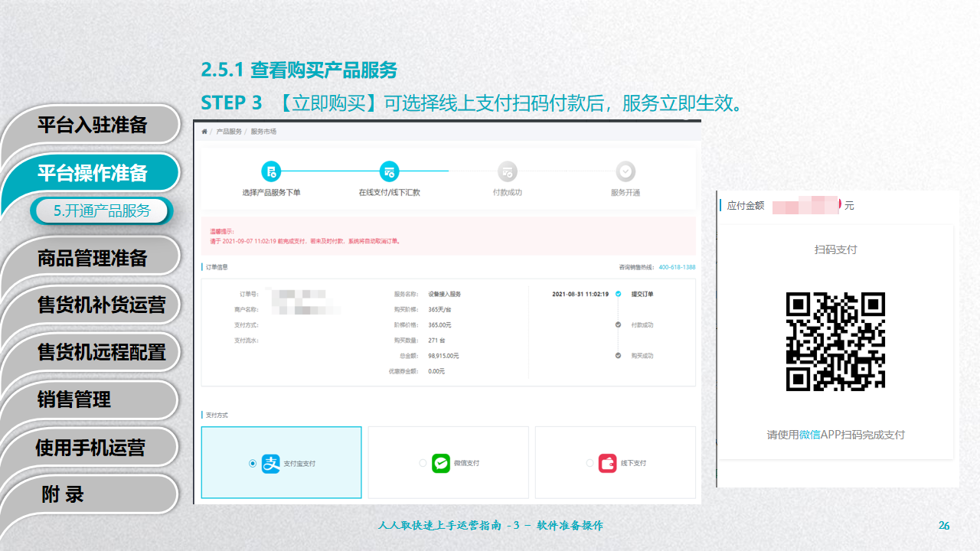The image size is (980, 551).
Task: Click the 购买成功 timeline marker
Action: (x=618, y=355)
